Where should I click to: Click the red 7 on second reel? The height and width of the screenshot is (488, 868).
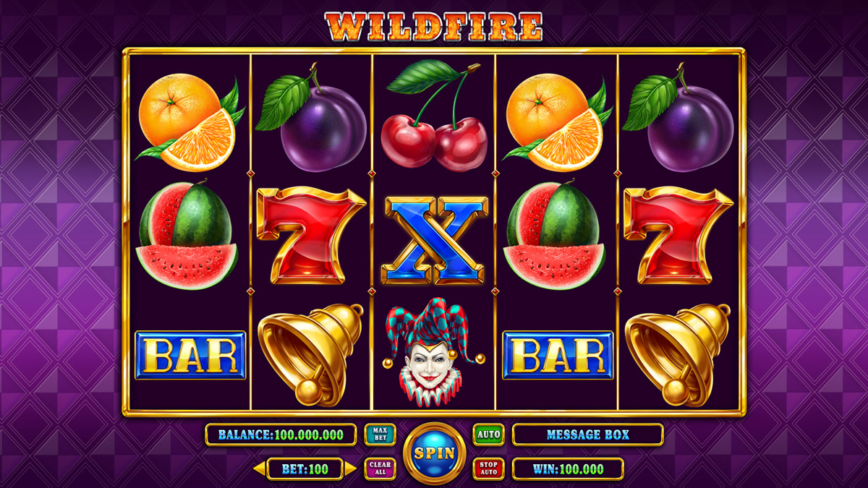[311, 236]
